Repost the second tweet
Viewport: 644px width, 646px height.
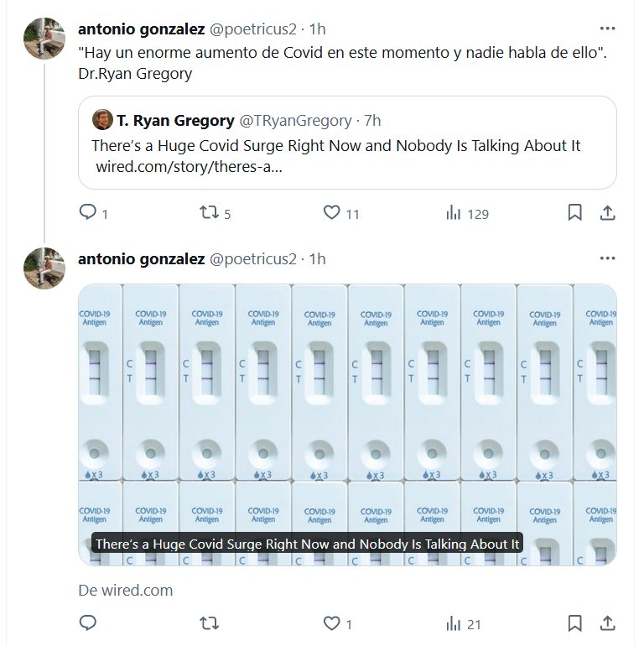209,623
